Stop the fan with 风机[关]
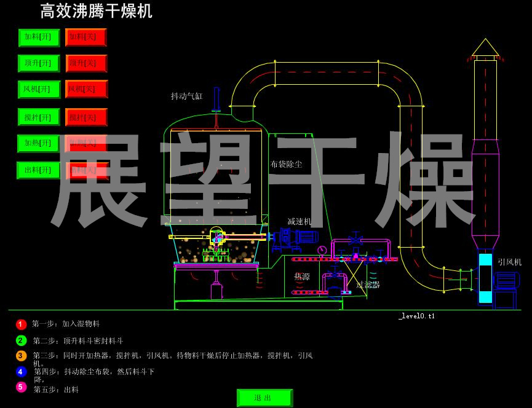 (x=86, y=90)
